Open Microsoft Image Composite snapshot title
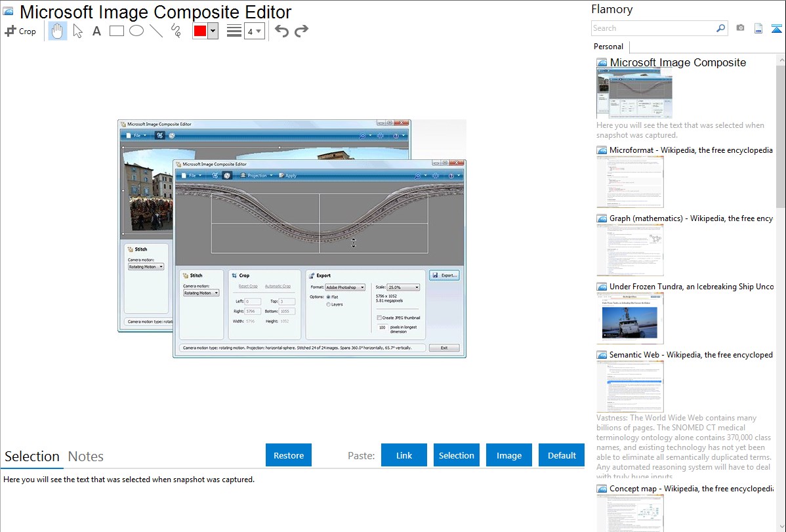786x532 pixels. coord(678,63)
